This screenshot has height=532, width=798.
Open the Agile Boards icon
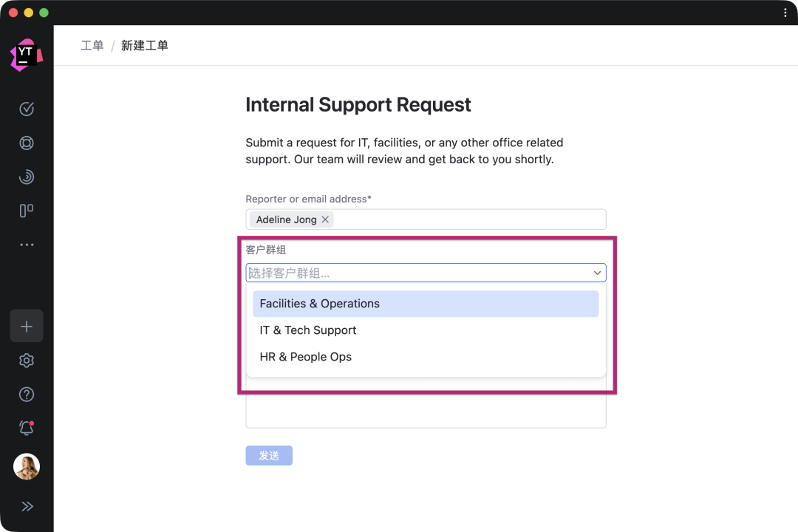pyautogui.click(x=27, y=211)
